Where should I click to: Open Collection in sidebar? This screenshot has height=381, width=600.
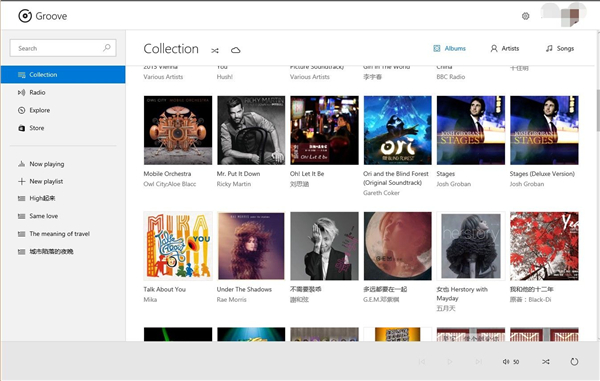[63, 75]
